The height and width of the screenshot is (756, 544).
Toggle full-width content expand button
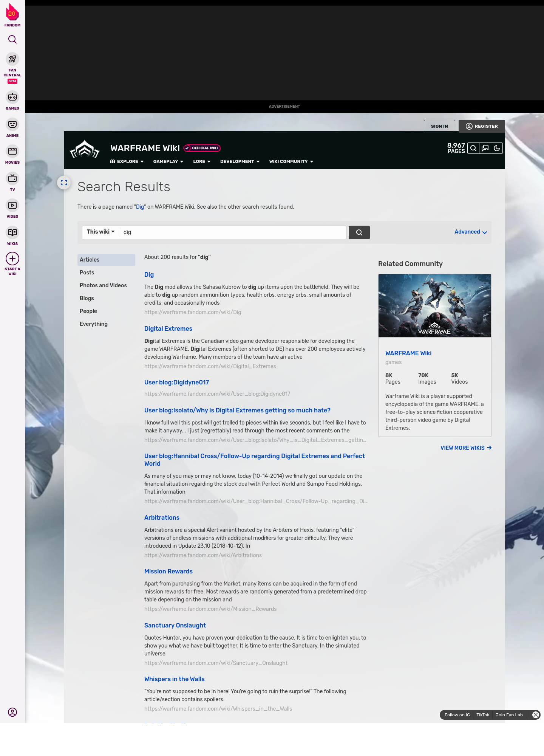pyautogui.click(x=64, y=183)
